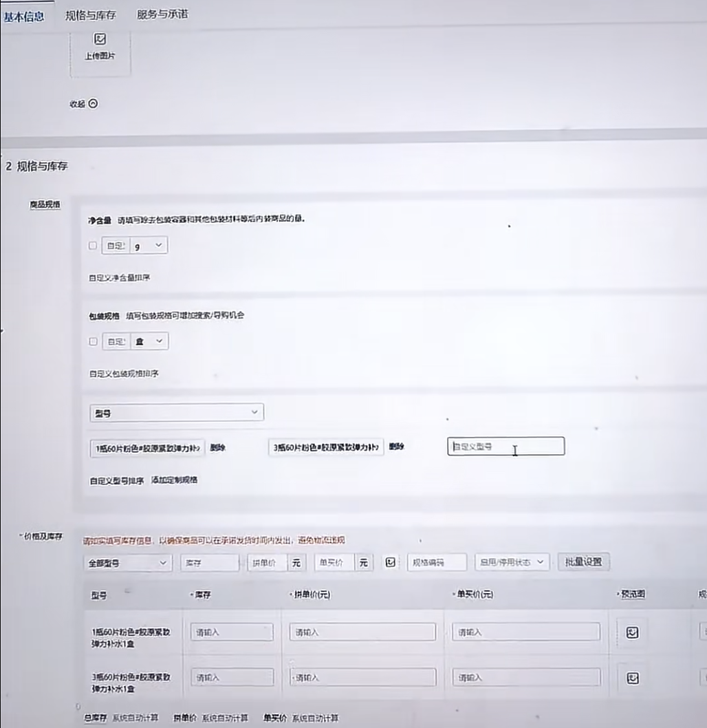Viewport: 707px width, 728px height.
Task: Open the 全部型号 filter dropdown
Action: tap(127, 563)
